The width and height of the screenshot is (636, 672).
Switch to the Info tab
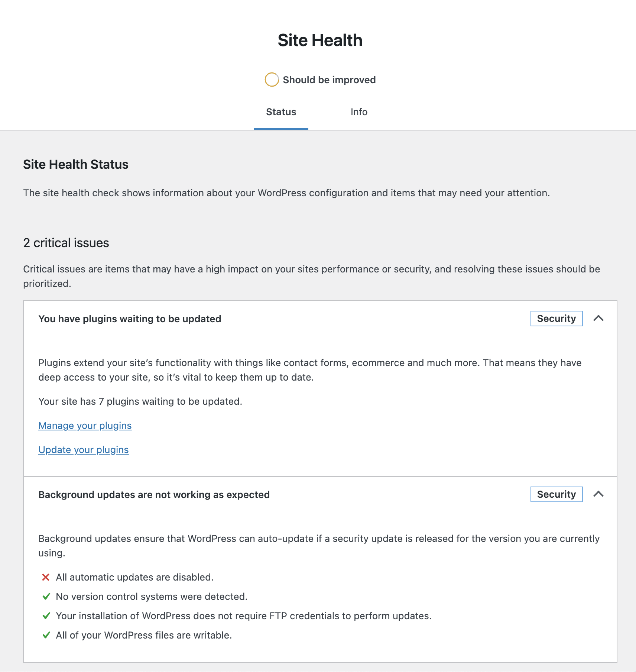click(x=359, y=112)
